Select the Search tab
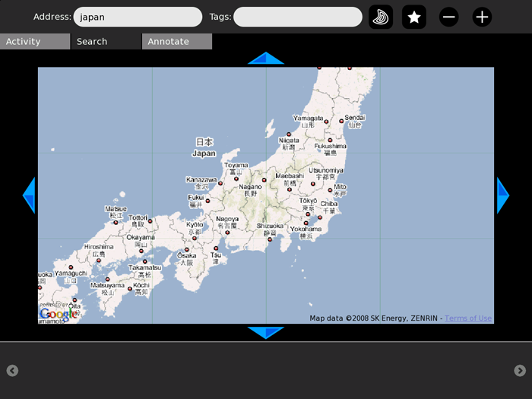The height and width of the screenshot is (399, 532). point(106,42)
